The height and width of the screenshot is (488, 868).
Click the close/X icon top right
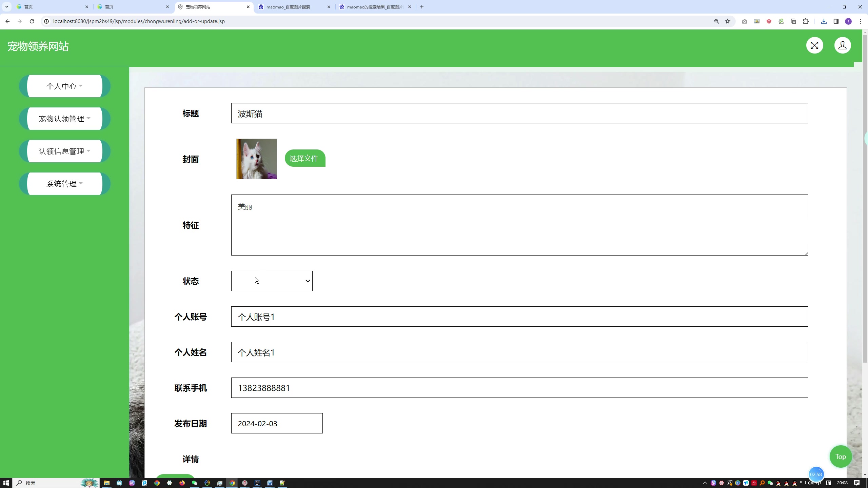pos(815,45)
